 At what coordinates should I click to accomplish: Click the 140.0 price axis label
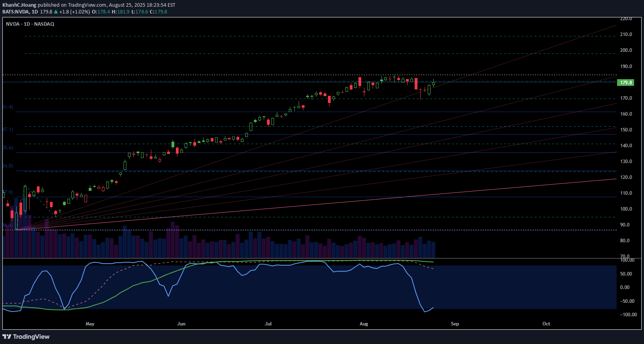(626, 146)
